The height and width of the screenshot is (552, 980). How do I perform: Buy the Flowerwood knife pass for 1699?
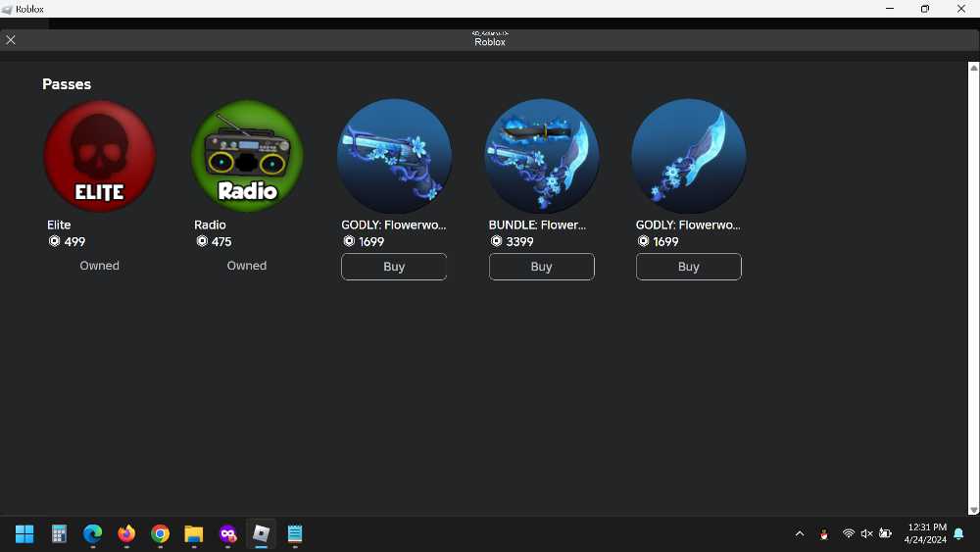point(689,267)
